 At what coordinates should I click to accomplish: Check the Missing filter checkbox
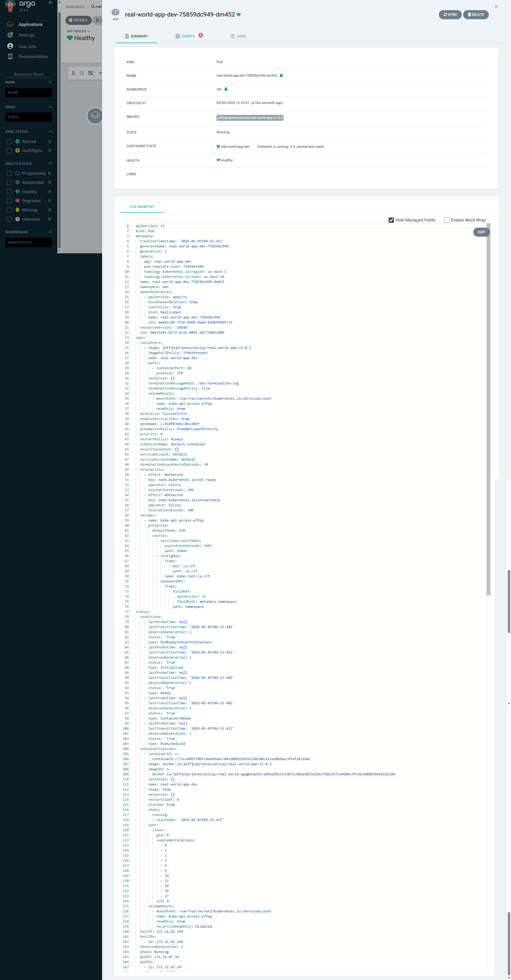click(x=10, y=210)
